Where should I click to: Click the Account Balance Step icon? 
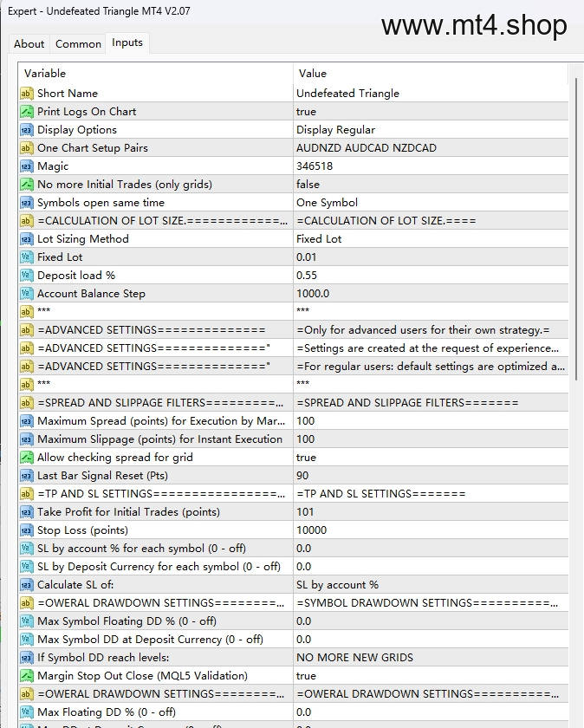click(27, 294)
